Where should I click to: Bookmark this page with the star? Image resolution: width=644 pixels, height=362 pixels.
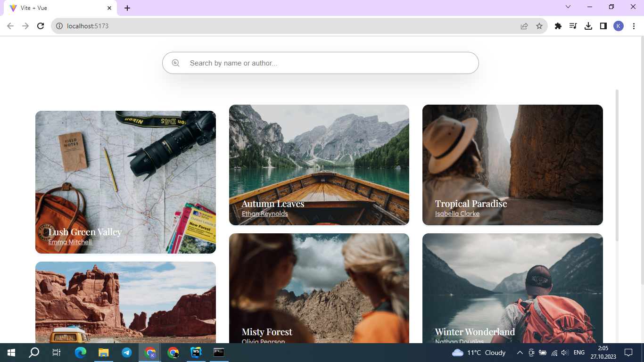[539, 26]
